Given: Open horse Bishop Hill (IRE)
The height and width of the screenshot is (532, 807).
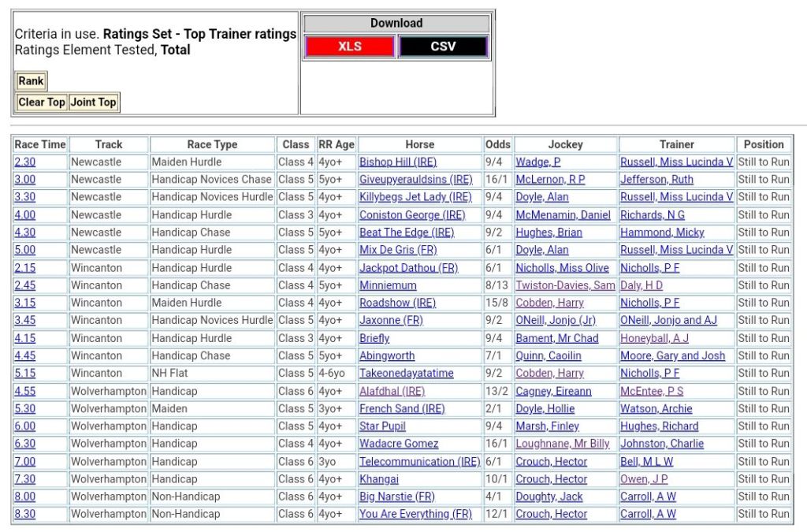Looking at the screenshot, I should pyautogui.click(x=397, y=162).
